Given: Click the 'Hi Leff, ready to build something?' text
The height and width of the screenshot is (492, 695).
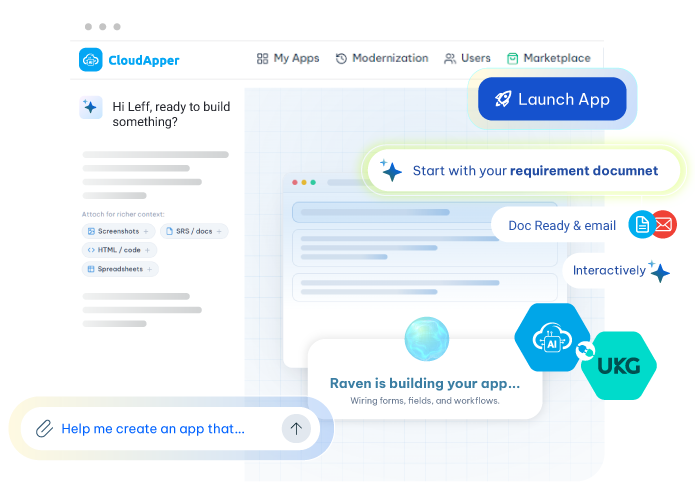Looking at the screenshot, I should coord(171,114).
